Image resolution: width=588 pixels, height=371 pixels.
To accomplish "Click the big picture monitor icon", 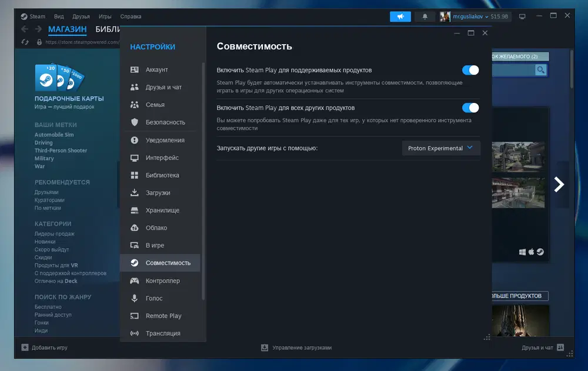I will pos(522,16).
